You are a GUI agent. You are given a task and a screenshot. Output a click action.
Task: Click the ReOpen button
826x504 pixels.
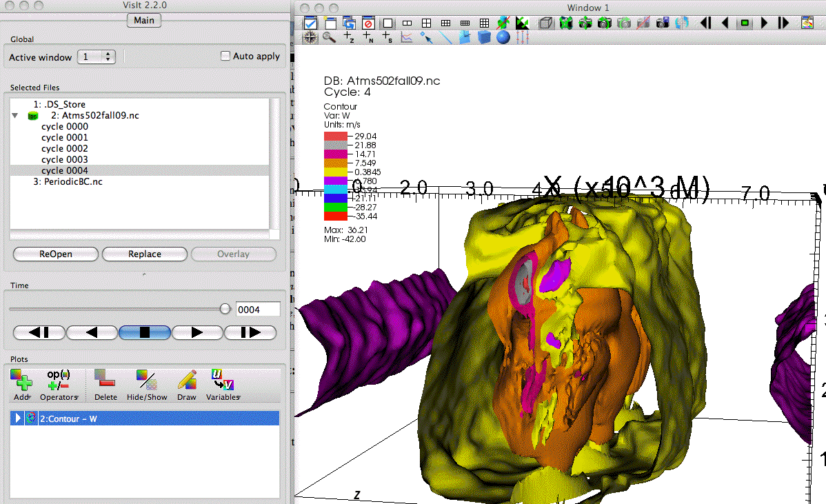coord(56,254)
